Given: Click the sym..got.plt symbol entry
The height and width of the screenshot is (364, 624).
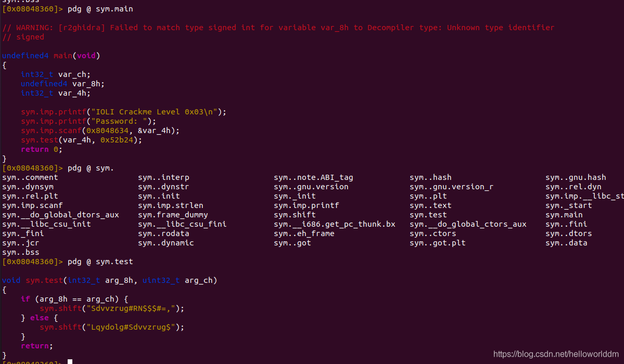Looking at the screenshot, I should pyautogui.click(x=437, y=243).
